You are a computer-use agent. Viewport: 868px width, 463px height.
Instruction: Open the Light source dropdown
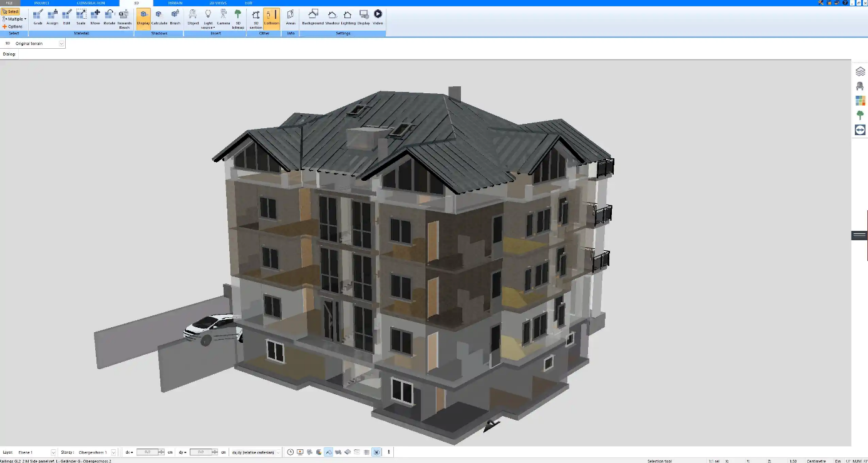coord(208,19)
